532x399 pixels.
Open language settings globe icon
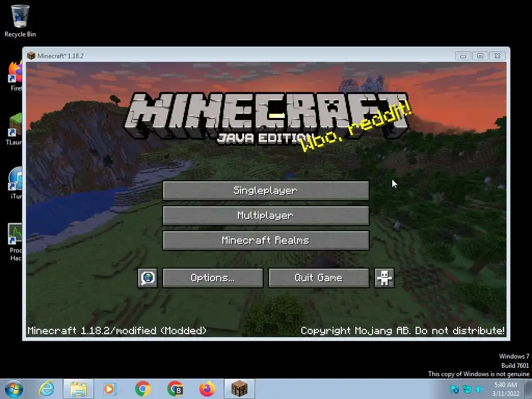148,278
